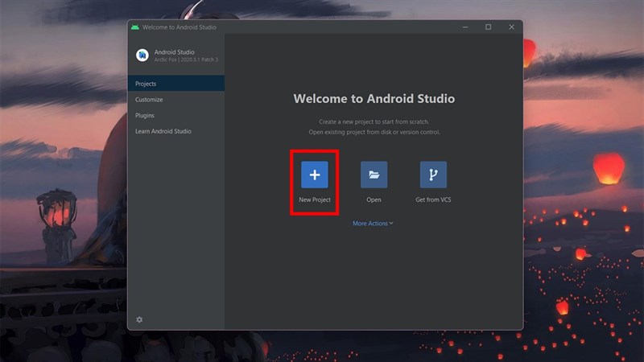This screenshot has height=362, width=644.
Task: Open the Plugins section
Action: (145, 115)
